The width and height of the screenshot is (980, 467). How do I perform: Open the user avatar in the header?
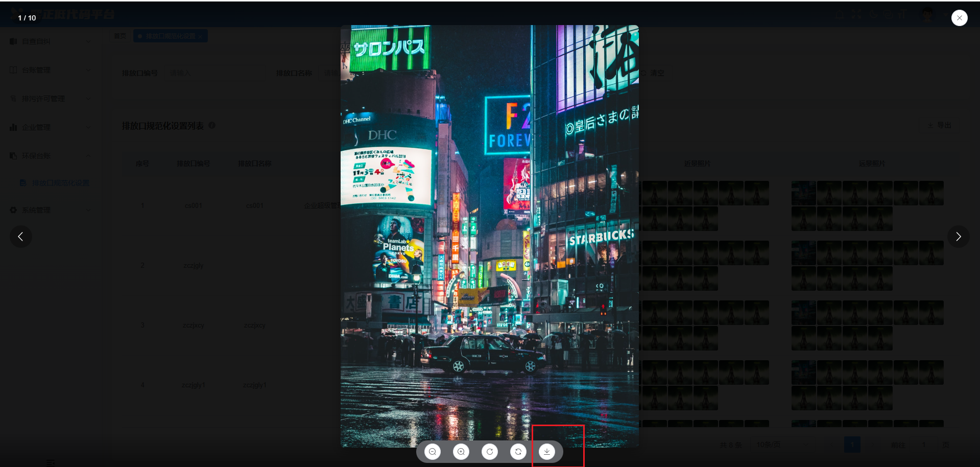coord(927,14)
